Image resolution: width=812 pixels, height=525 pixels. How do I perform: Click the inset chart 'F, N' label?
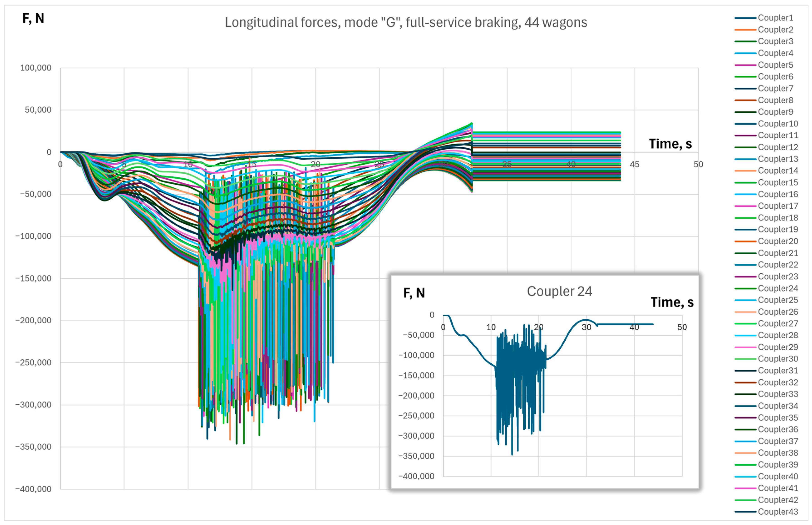414,293
